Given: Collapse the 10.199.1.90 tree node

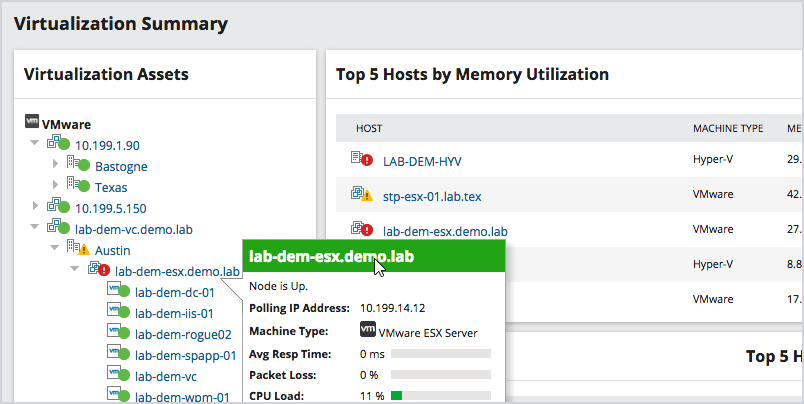Looking at the screenshot, I should click(x=35, y=143).
